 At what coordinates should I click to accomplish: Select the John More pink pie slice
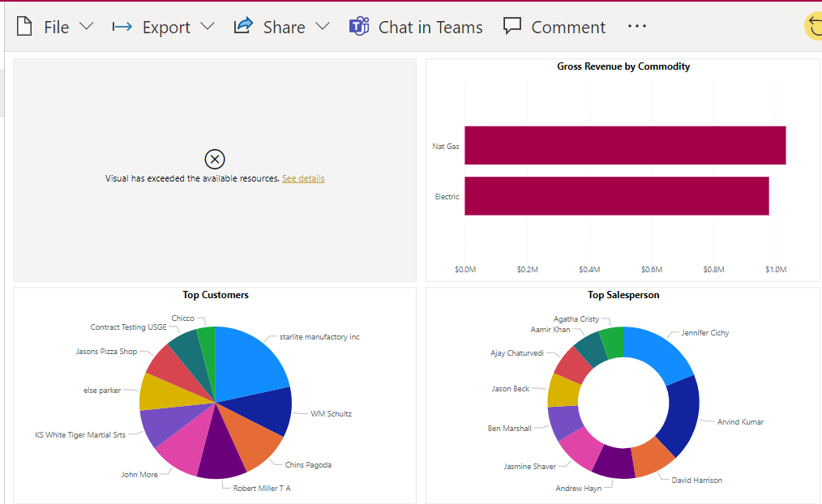(188, 444)
